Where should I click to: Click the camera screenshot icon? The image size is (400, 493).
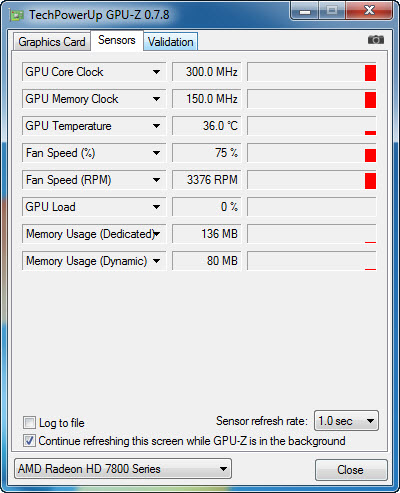click(x=376, y=40)
